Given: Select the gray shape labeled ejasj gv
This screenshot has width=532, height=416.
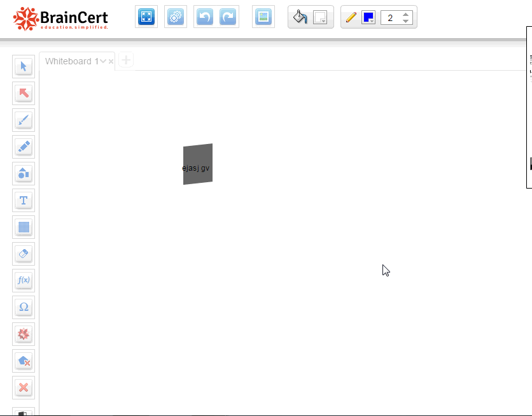Looking at the screenshot, I should coord(198,164).
